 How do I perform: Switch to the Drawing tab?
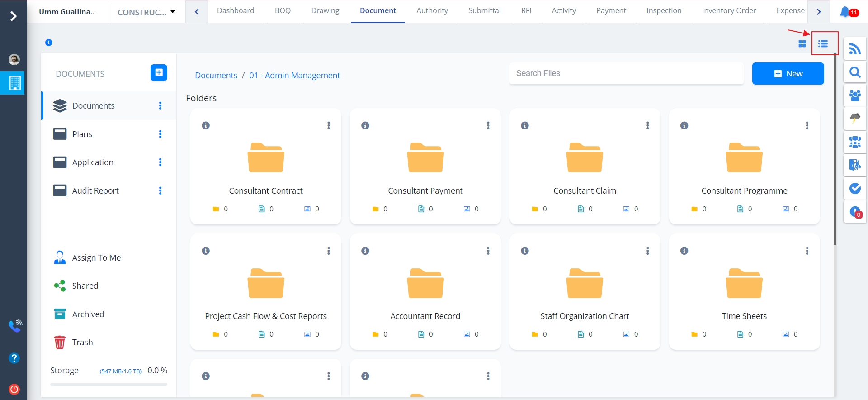click(x=325, y=10)
